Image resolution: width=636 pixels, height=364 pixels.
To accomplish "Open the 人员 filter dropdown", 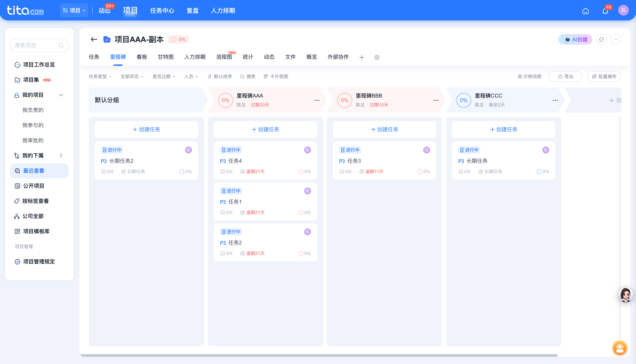I will coord(191,76).
